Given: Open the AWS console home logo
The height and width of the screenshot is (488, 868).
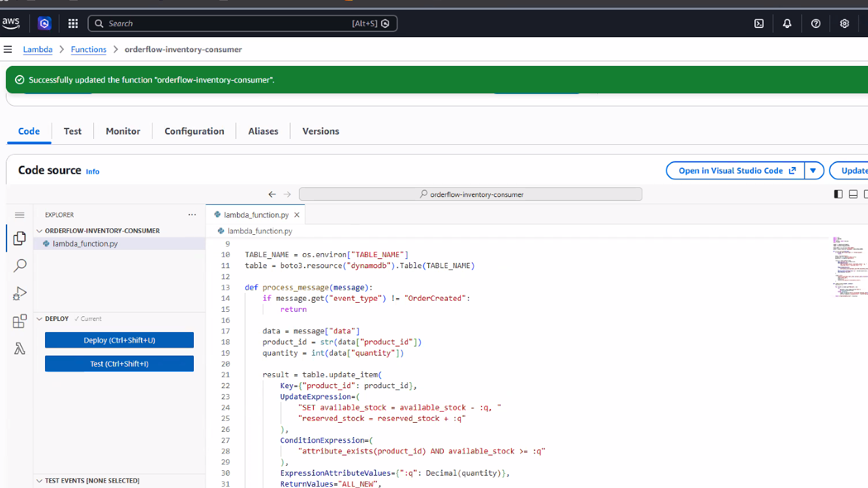Looking at the screenshot, I should tap(11, 23).
